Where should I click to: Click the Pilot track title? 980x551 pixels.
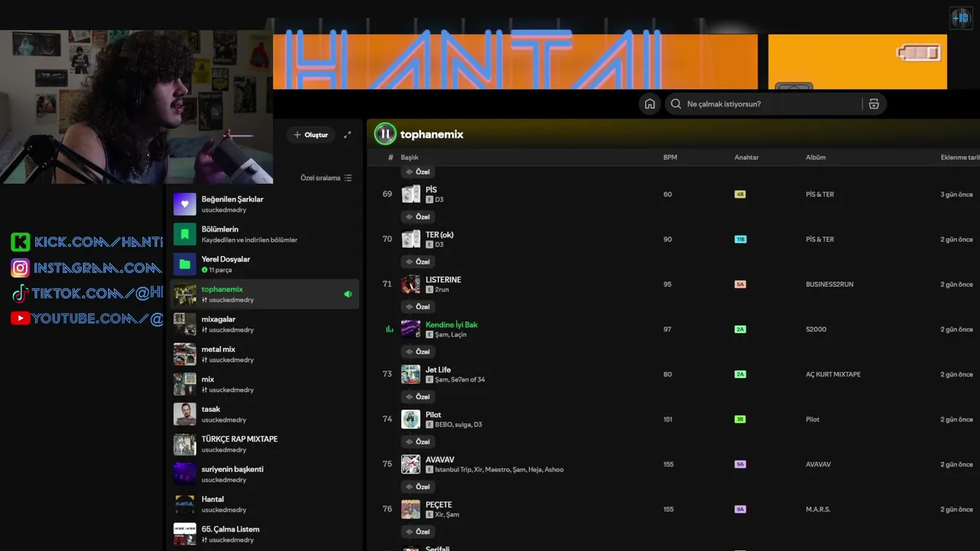pyautogui.click(x=433, y=415)
